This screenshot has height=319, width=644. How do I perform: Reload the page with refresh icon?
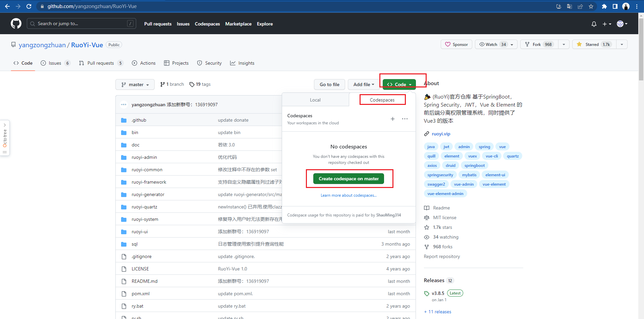click(29, 6)
